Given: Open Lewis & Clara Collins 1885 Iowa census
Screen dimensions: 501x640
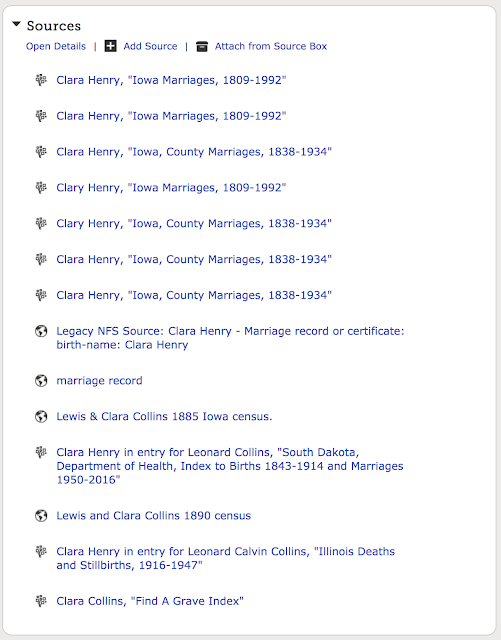Looking at the screenshot, I should point(164,416).
